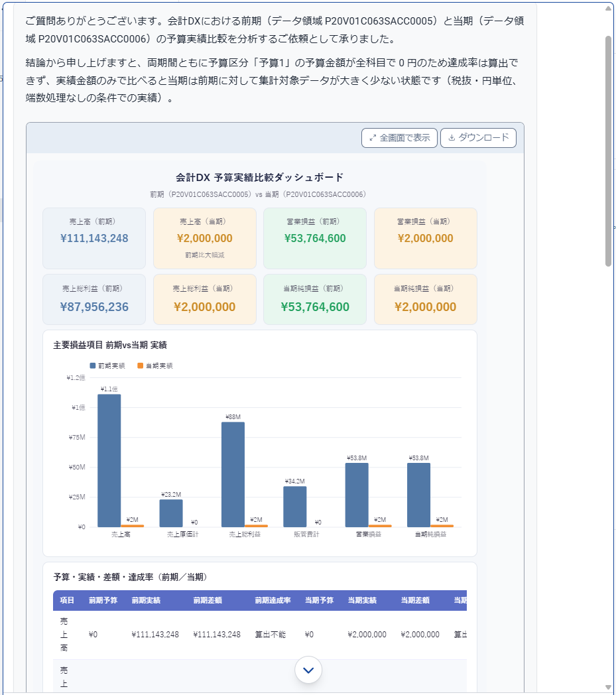Click ¥0 cell under 前期予算 column
The width and height of the screenshot is (616, 695).
click(93, 635)
